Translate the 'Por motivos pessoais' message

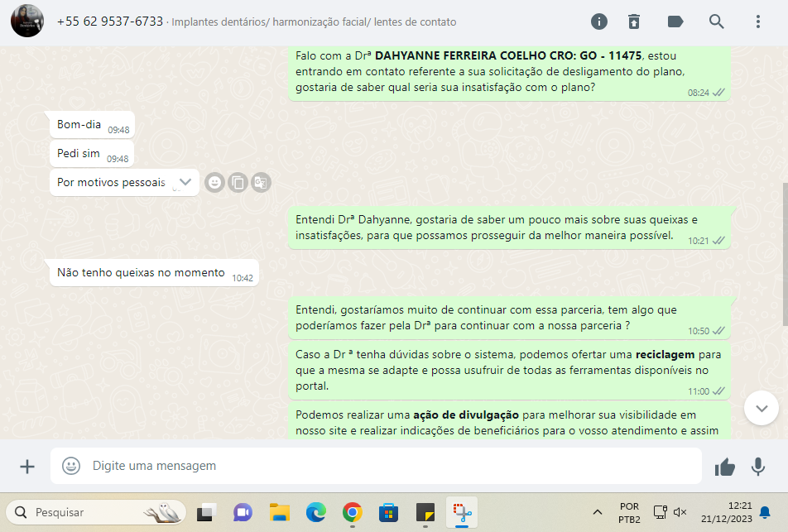[261, 182]
